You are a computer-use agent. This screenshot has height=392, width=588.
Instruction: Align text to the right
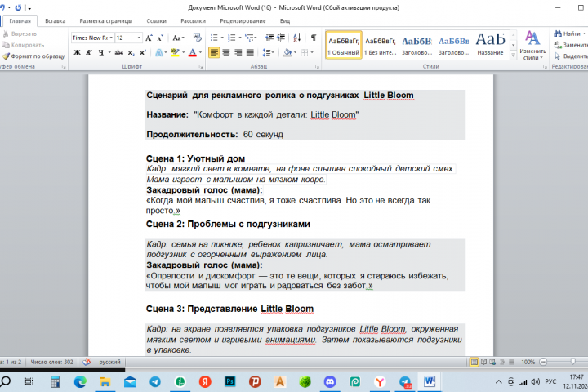[238, 52]
